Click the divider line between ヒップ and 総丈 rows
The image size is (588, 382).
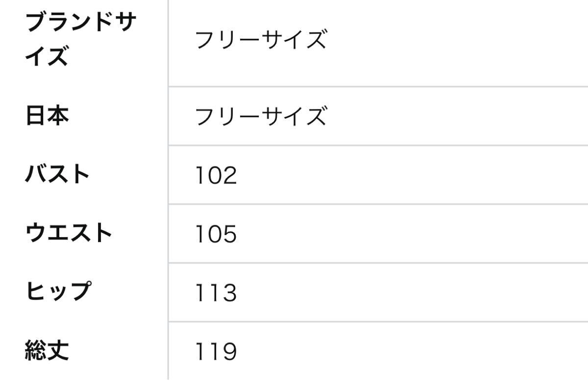[x=378, y=322]
